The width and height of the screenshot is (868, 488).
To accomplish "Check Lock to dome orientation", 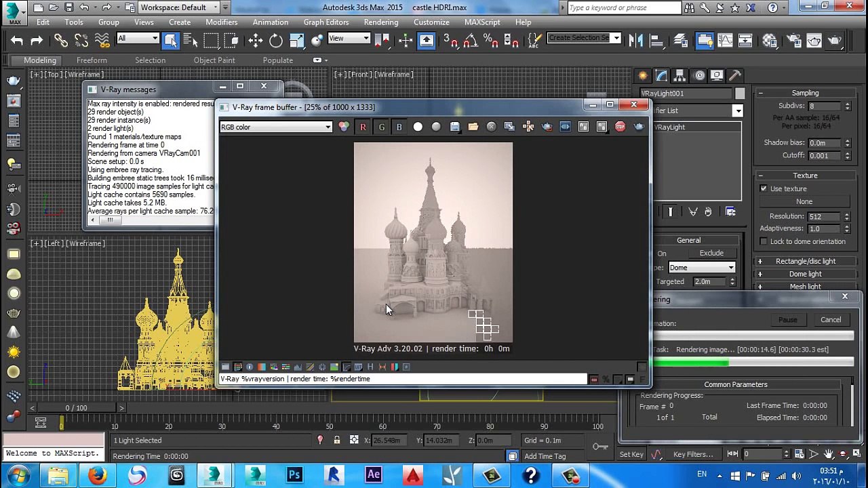I will (x=764, y=241).
